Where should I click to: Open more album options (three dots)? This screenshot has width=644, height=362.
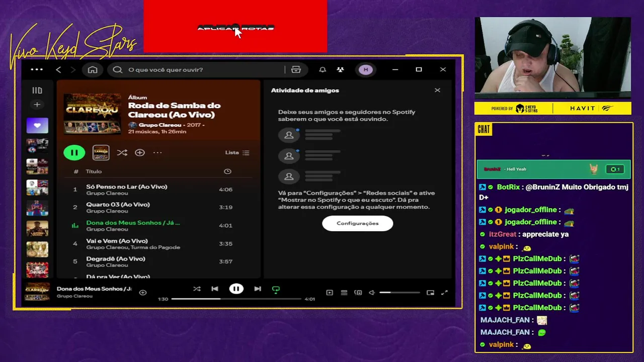point(157,153)
